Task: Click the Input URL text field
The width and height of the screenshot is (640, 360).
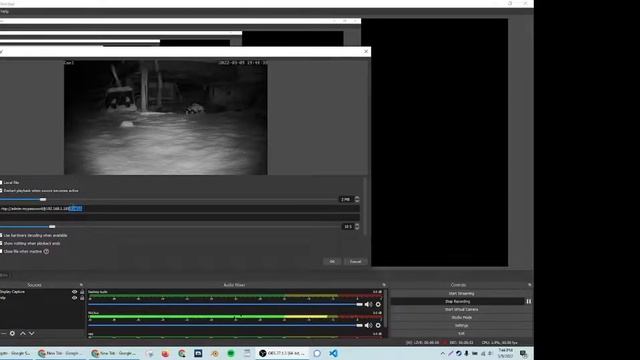Action: [180, 209]
